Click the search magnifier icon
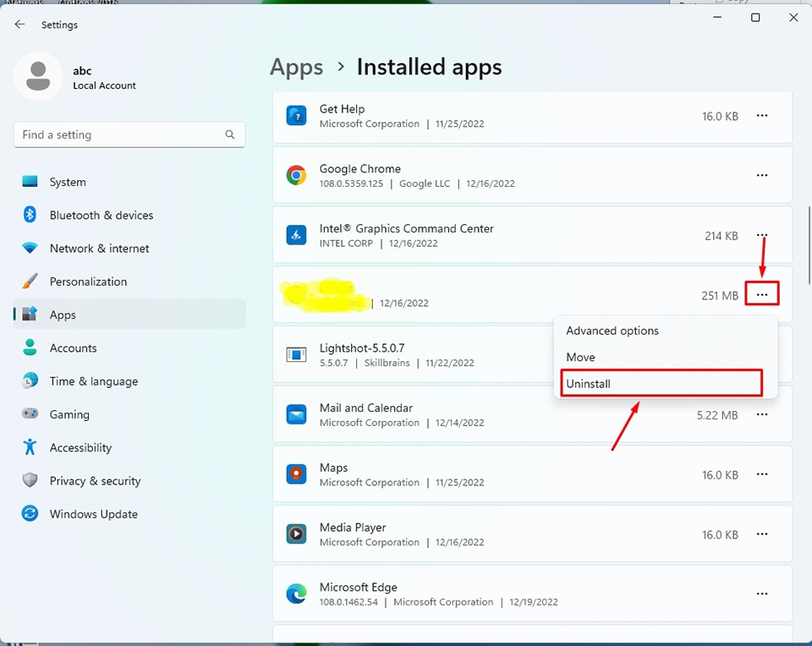812x646 pixels. tap(230, 134)
